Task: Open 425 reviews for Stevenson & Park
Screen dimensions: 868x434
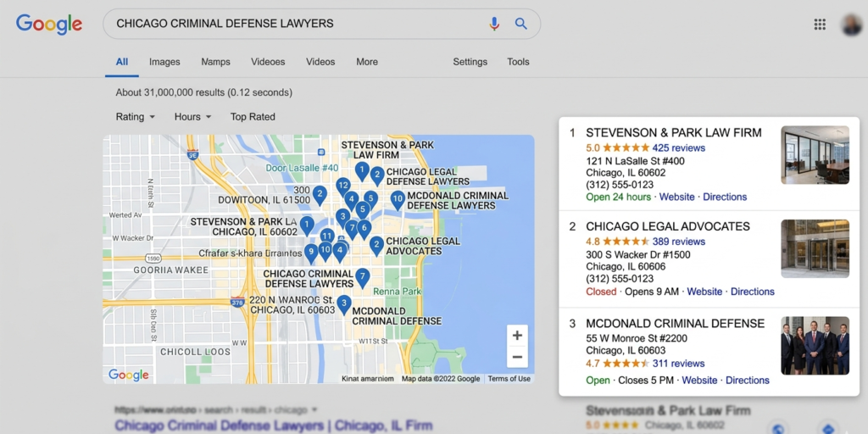Action: coord(679,147)
